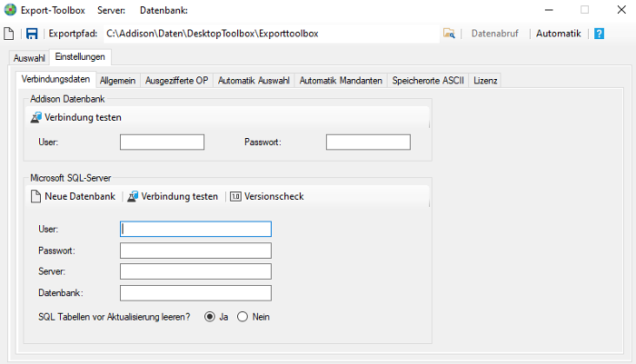Close the Export-Toolbox window
Screen dimensions: 636x364
[x=621, y=10]
